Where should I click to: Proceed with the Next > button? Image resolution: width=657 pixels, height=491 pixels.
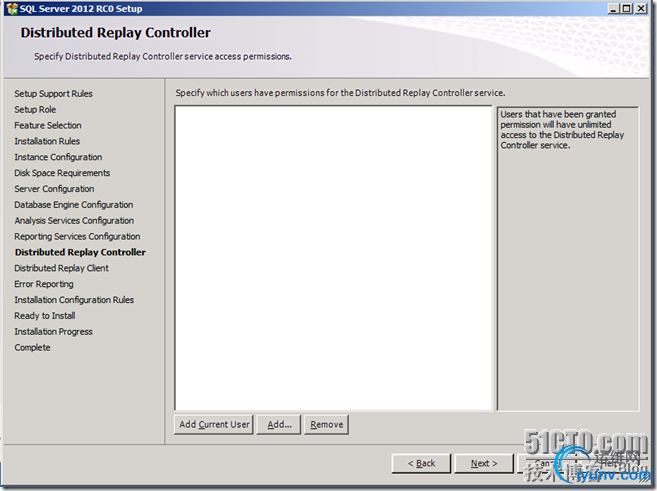(x=484, y=463)
